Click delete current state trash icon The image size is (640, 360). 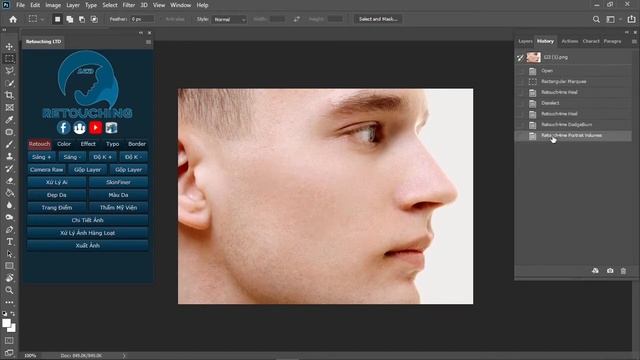(623, 271)
